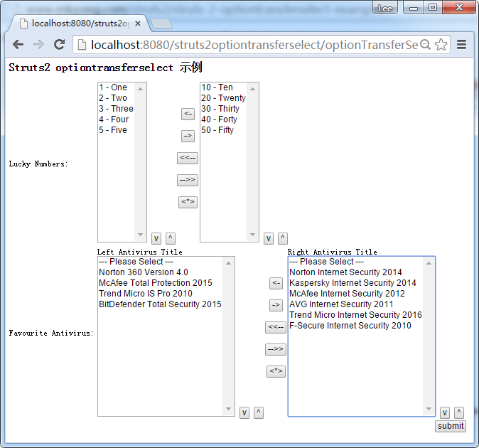Move right antivirus item up with ^ button
Image resolution: width=479 pixels, height=448 pixels.
coord(459,412)
